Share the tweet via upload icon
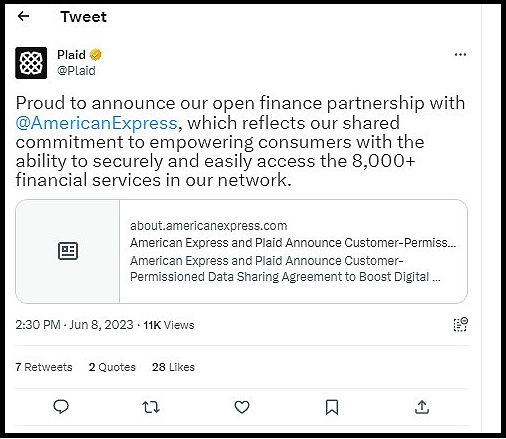 point(422,407)
